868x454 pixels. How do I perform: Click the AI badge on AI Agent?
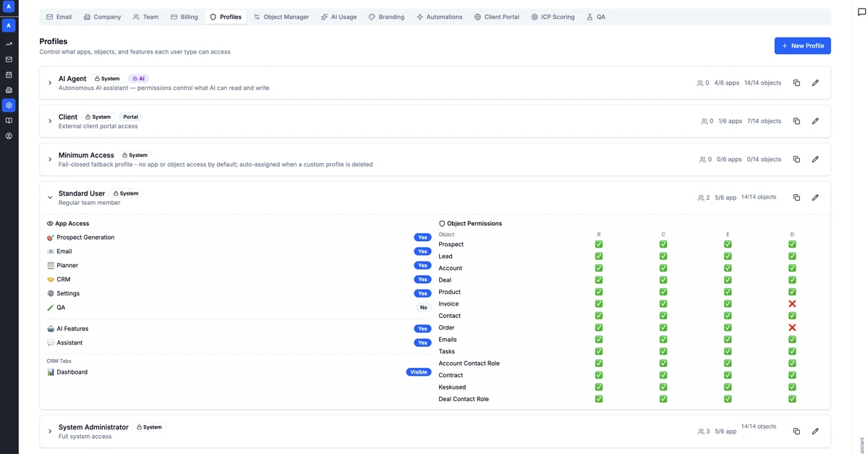tap(138, 79)
